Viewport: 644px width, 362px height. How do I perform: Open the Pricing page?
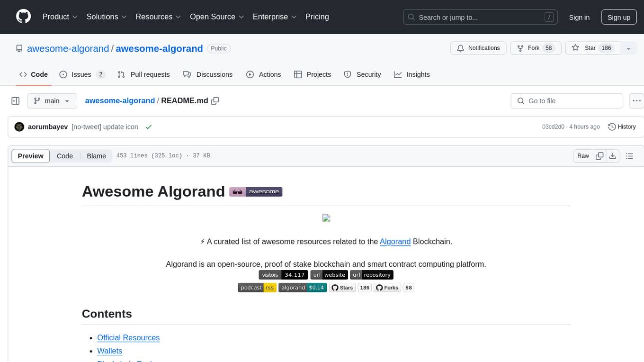pos(317,17)
